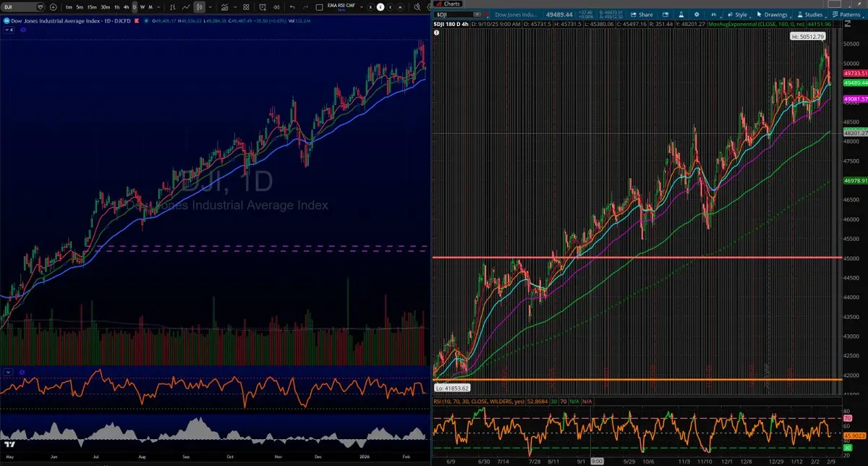The image size is (868, 466).
Task: Collapse the indicator legend showing 4
Action: 9,29
